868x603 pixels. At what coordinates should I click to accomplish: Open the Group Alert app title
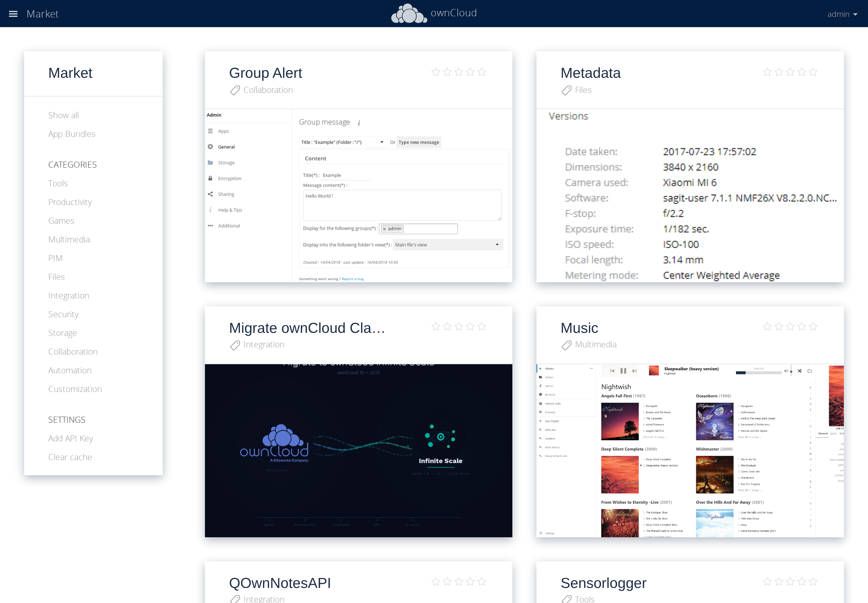click(266, 73)
